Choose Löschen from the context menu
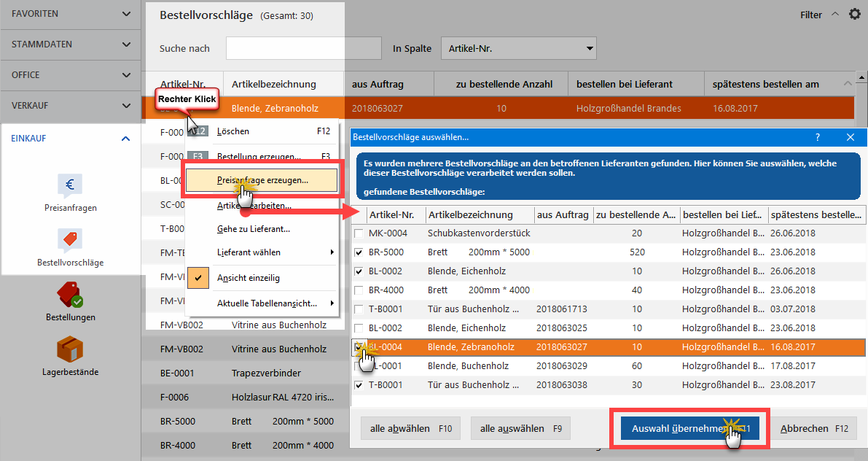This screenshot has width=868, height=461. coord(262,131)
